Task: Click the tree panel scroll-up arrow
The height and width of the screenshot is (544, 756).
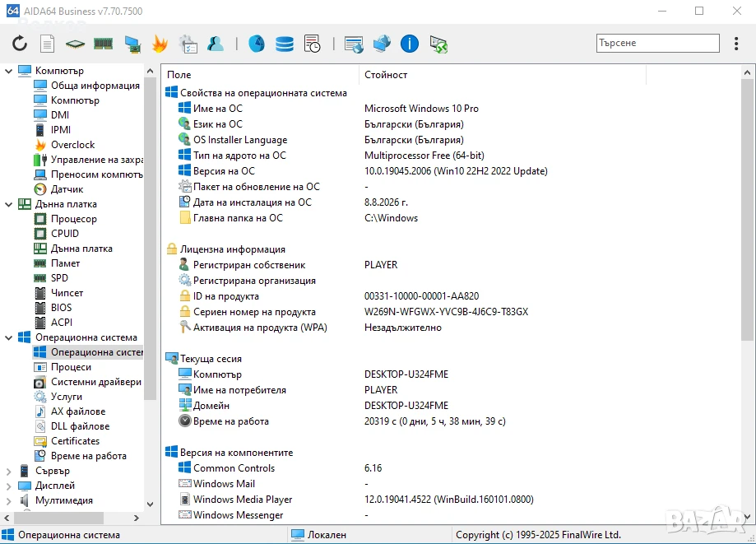Action: (x=150, y=71)
